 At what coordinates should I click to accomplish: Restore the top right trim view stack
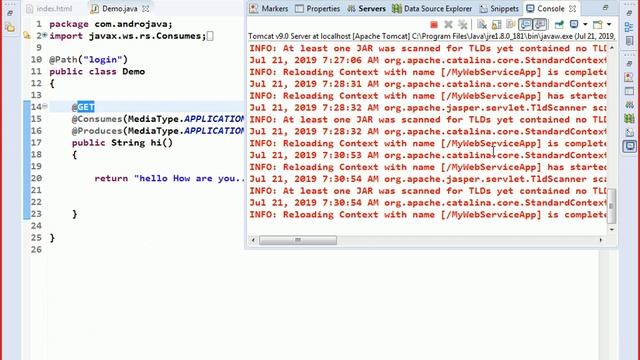click(629, 13)
